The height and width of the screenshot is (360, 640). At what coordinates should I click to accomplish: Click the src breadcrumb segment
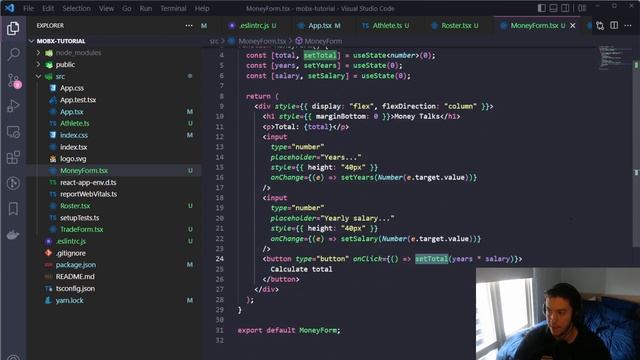214,41
